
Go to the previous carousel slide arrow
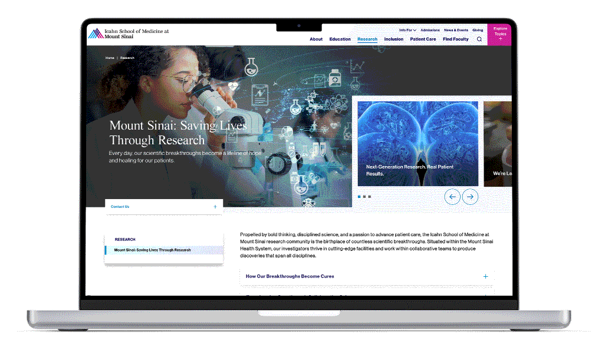point(452,197)
